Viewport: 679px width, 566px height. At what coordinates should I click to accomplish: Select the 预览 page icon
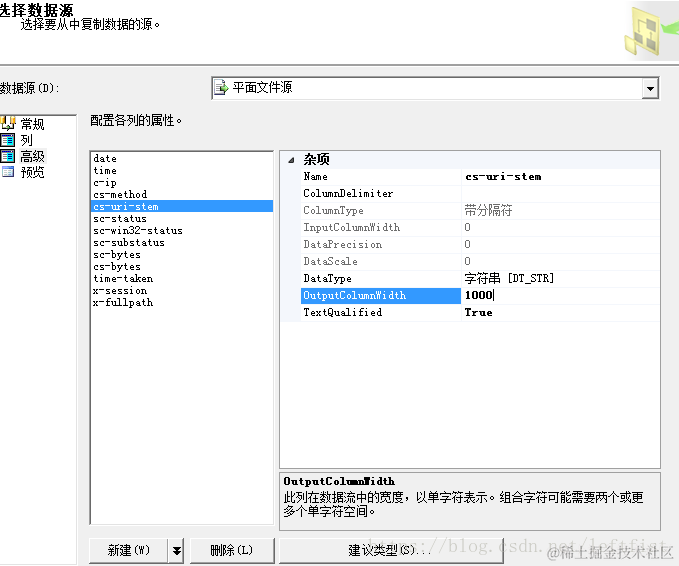(8, 172)
